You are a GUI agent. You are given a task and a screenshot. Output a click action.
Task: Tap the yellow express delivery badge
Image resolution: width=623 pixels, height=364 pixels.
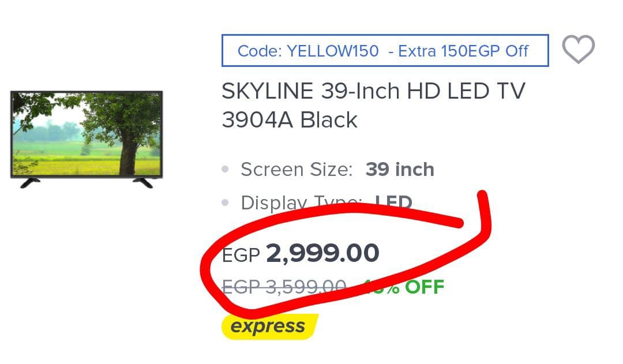pos(269,327)
